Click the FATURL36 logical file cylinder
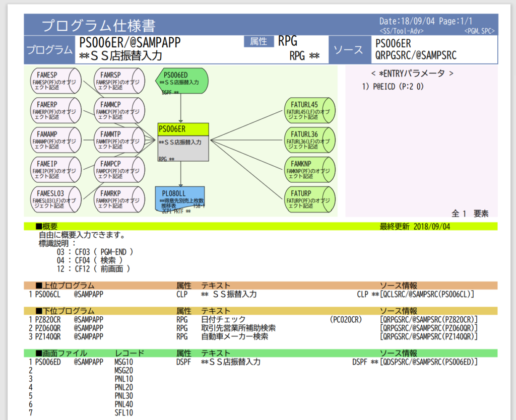 coord(309,141)
